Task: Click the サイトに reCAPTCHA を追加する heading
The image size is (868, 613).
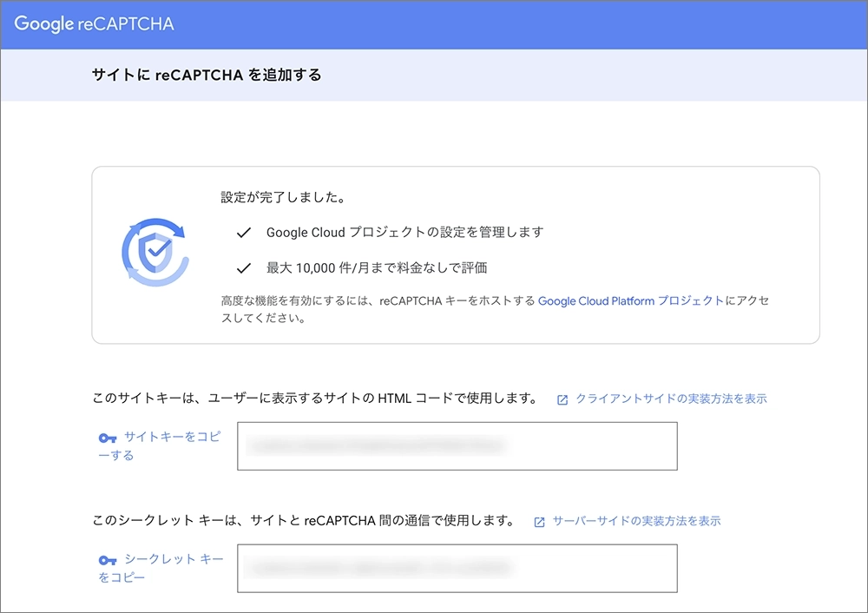Action: pos(207,76)
